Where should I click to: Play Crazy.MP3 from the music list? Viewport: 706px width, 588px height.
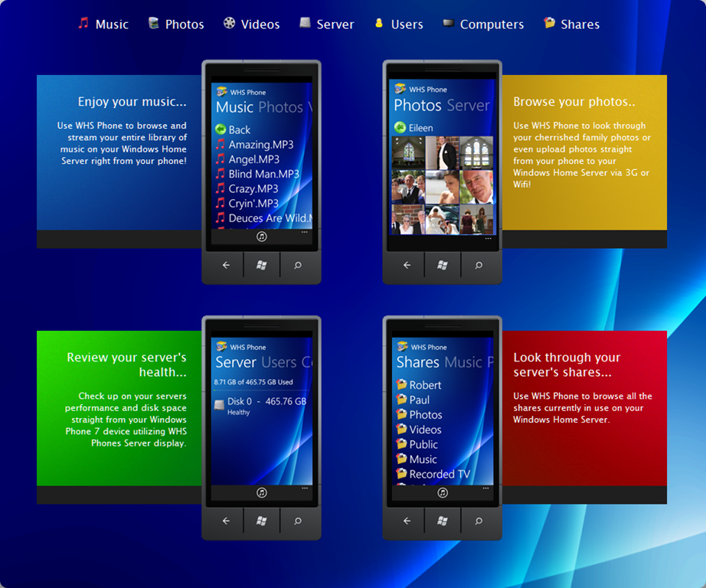(x=247, y=188)
